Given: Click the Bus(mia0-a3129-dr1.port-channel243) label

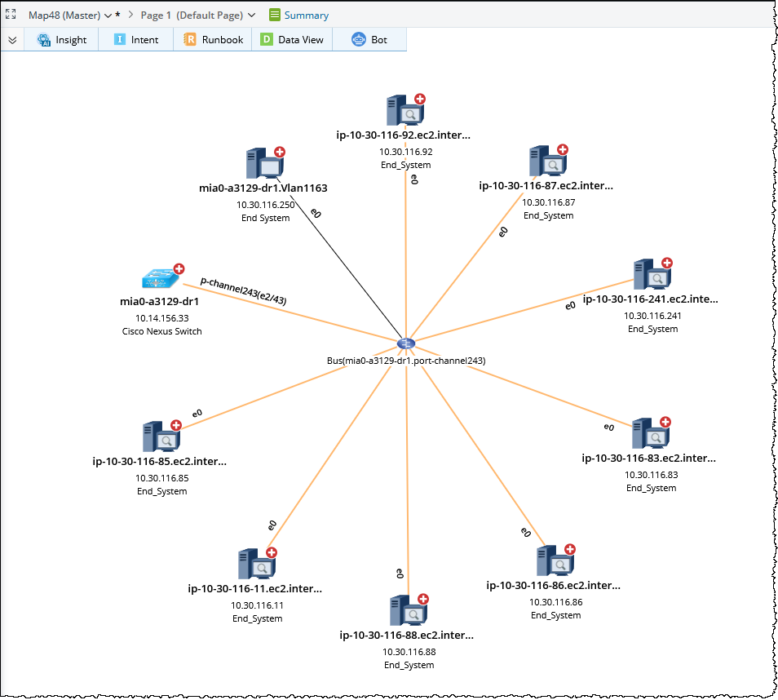Looking at the screenshot, I should pos(406,361).
